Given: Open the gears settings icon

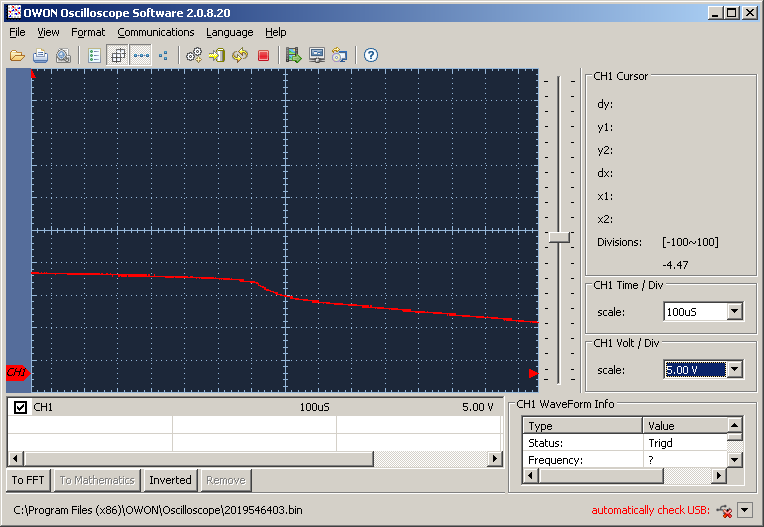Looking at the screenshot, I should 194,56.
